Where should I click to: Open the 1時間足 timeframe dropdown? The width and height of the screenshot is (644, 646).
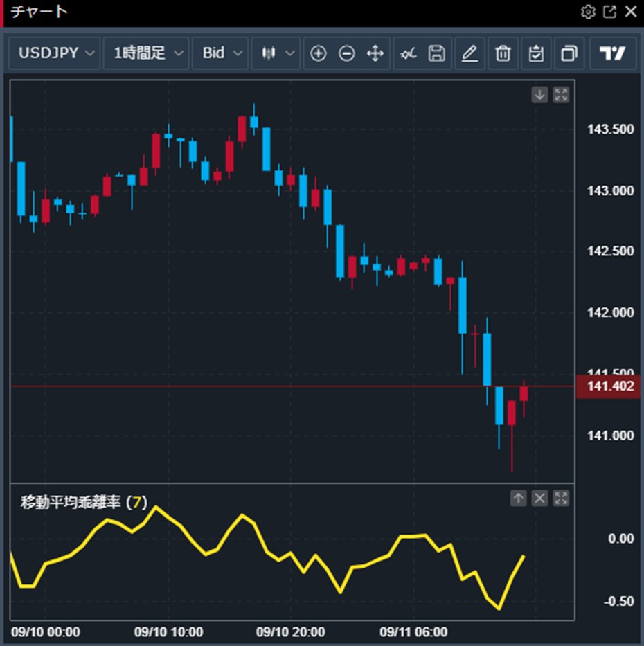click(146, 53)
